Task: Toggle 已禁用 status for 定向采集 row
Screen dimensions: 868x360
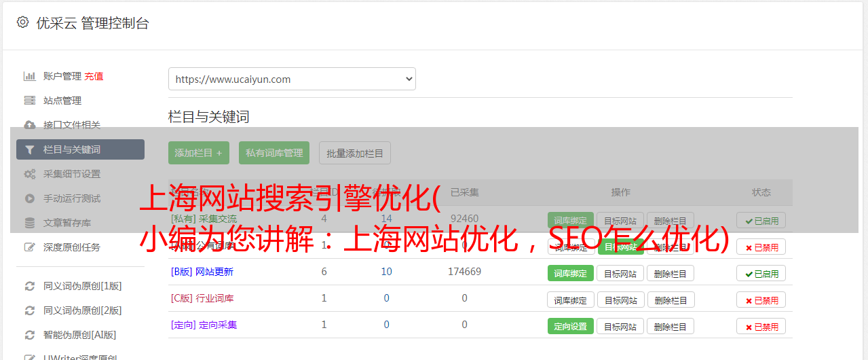Action: (x=761, y=326)
